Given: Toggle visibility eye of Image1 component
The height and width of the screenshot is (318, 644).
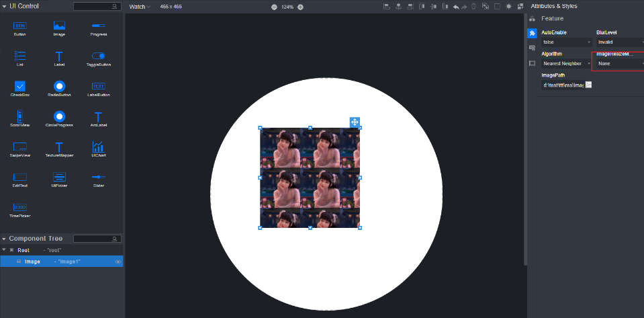Looking at the screenshot, I should [x=118, y=262].
